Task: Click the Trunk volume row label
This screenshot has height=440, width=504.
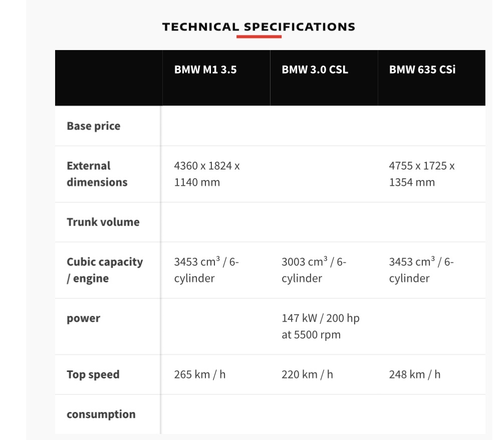Action: point(103,222)
